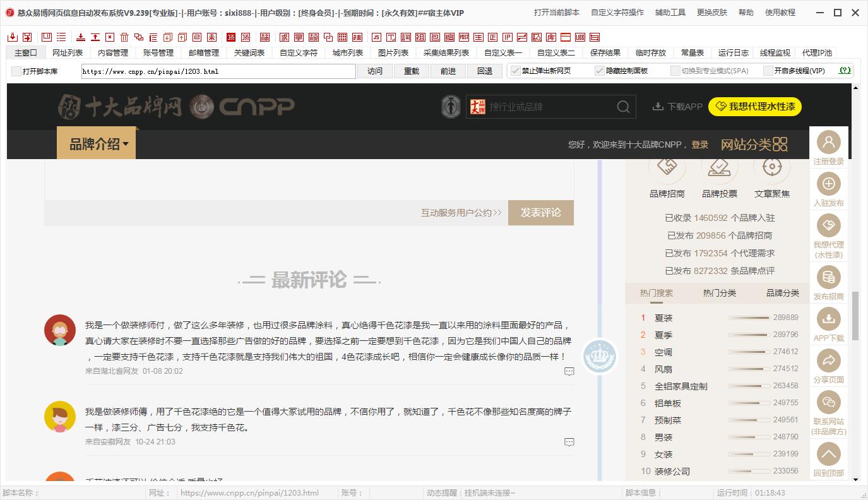Click the 使用教程 menu item
Image resolution: width=868 pixels, height=500 pixels.
tap(780, 13)
